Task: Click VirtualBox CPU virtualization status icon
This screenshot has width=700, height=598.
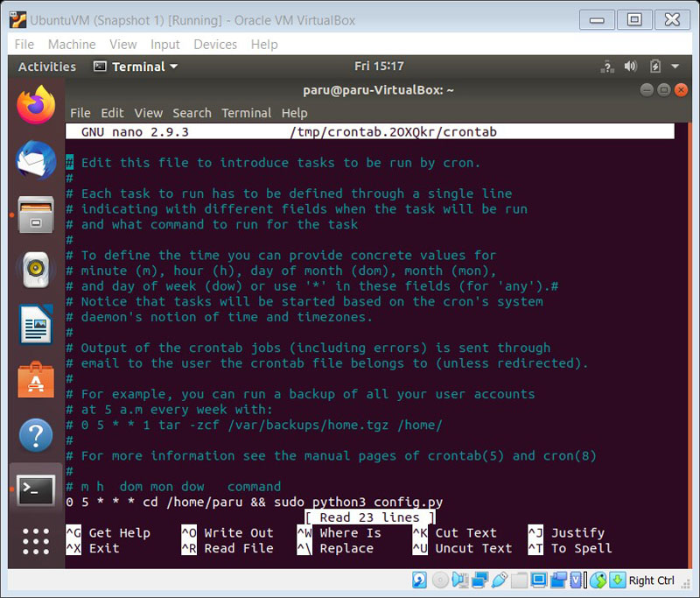Action: (576, 580)
